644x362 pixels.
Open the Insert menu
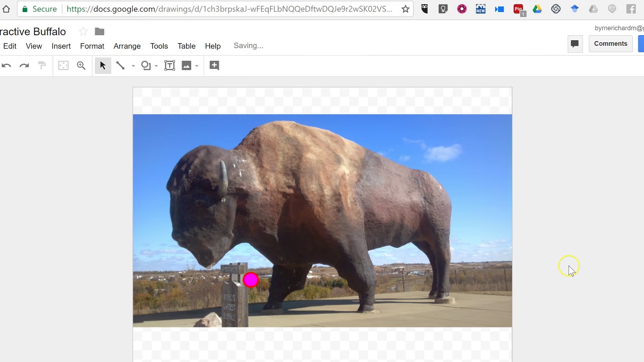[61, 46]
